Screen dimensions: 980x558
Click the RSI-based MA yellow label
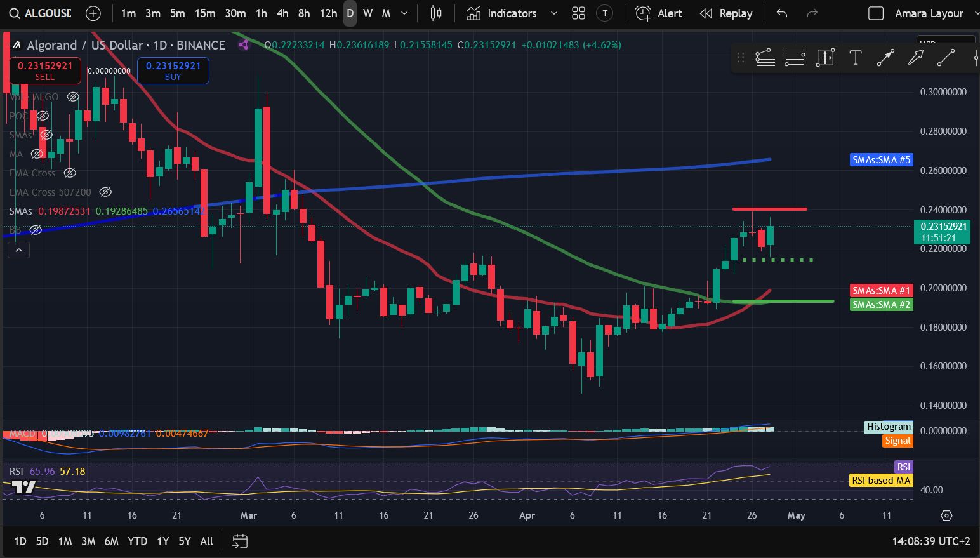(x=881, y=481)
